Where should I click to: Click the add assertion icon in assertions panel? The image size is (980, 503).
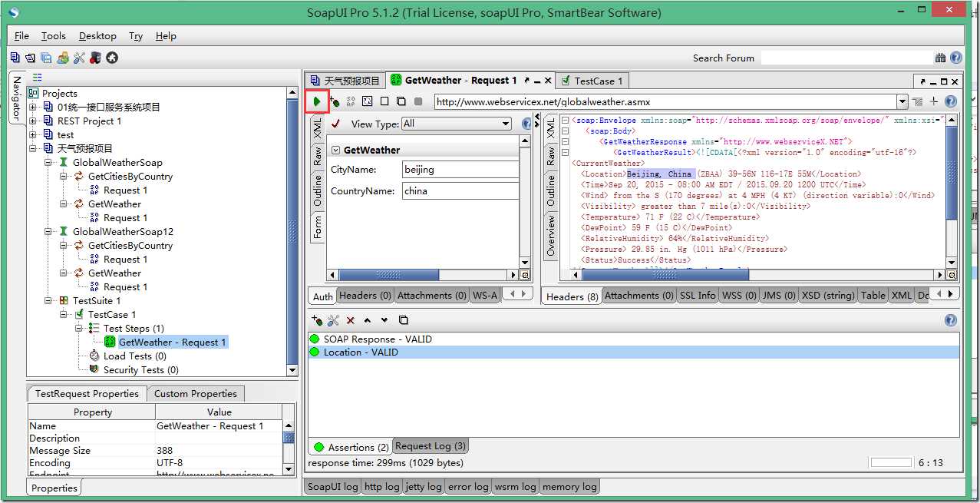[317, 320]
